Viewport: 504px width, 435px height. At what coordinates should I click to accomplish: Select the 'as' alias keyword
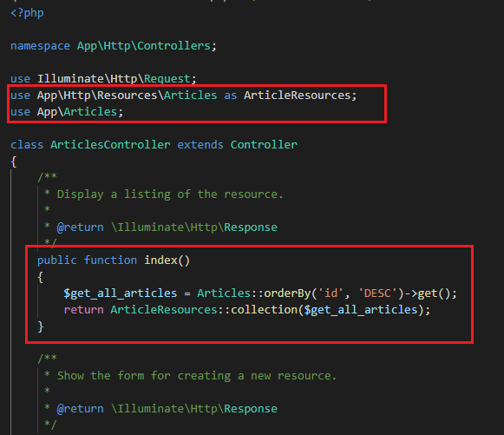point(231,96)
